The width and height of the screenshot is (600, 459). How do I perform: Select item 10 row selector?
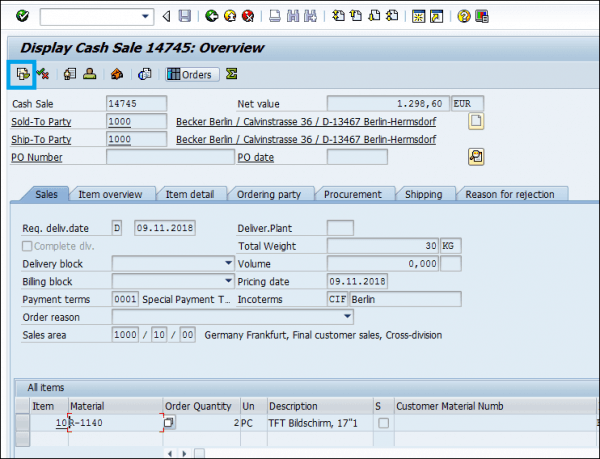(23, 423)
